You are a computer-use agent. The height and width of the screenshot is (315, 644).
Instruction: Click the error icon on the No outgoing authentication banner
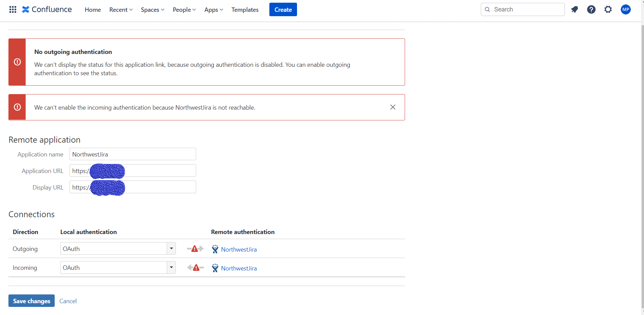pyautogui.click(x=17, y=62)
